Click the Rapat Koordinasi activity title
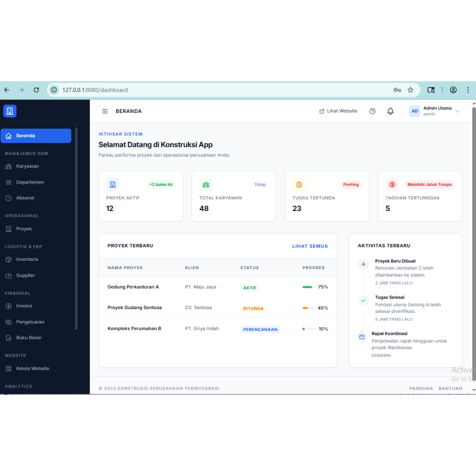Screen dimensions: 476x476 (390, 334)
